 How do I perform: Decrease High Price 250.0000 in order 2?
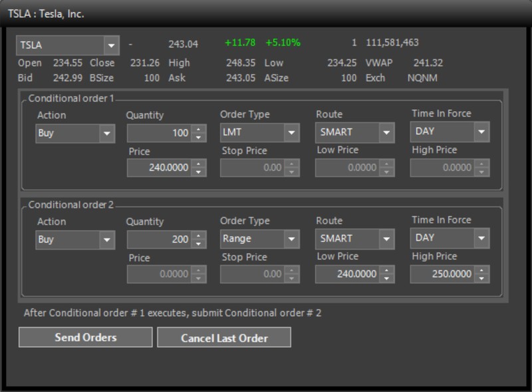pyautogui.click(x=481, y=278)
